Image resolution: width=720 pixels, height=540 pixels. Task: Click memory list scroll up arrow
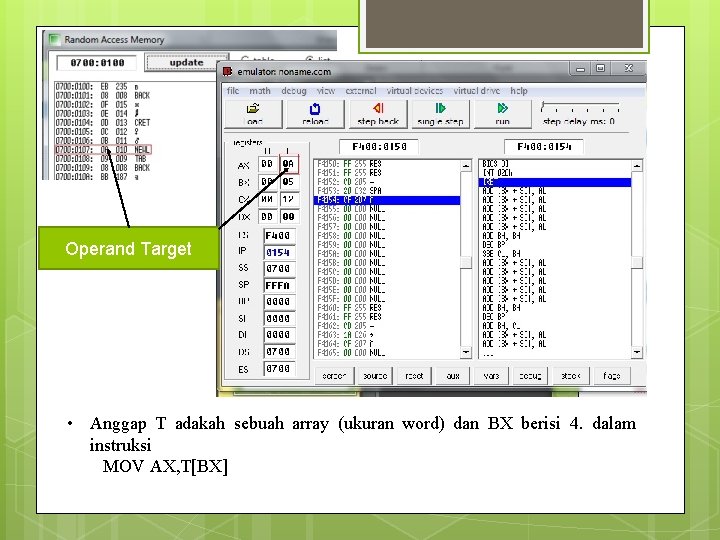(x=466, y=165)
